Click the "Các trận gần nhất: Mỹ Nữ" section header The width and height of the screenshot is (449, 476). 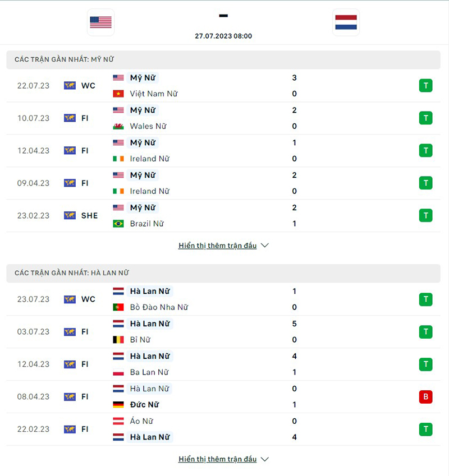pyautogui.click(x=64, y=59)
